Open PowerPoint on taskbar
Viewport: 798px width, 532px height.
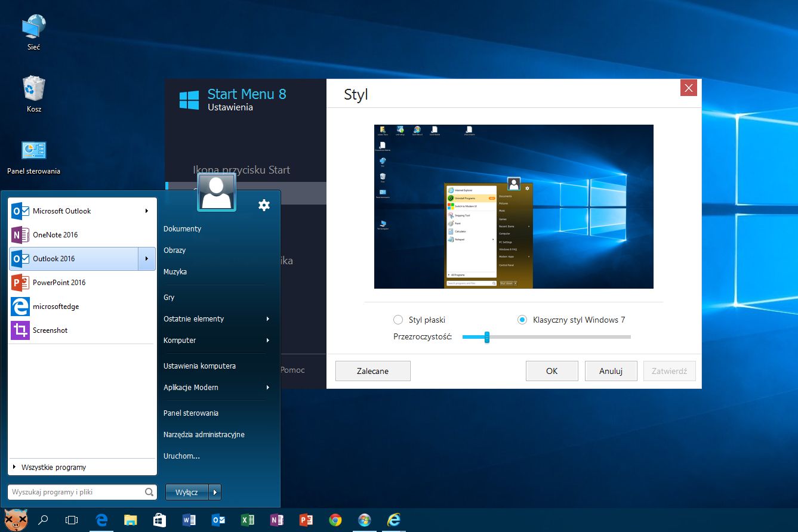(x=306, y=520)
